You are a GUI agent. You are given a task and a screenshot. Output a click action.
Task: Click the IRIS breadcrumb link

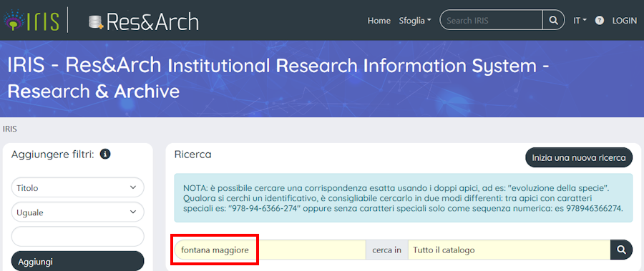[9, 129]
